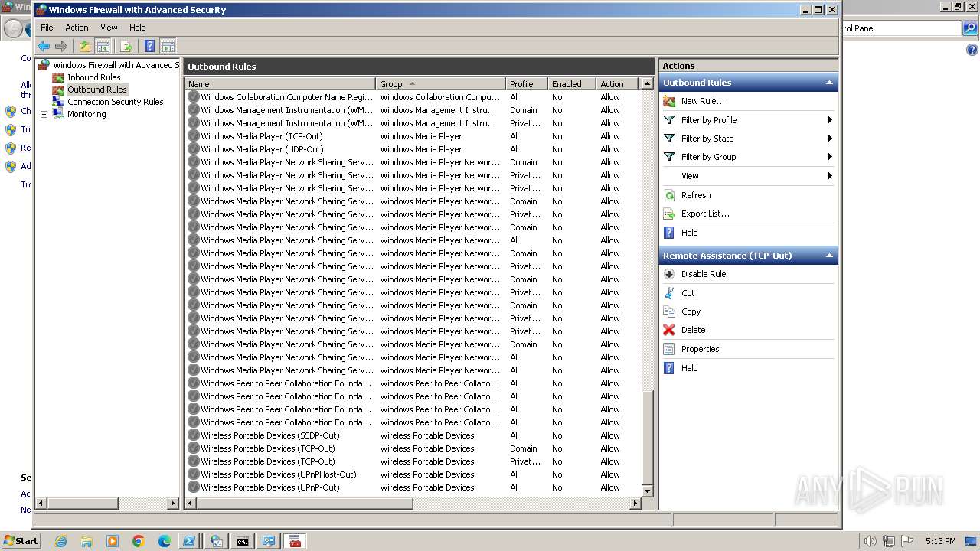The height and width of the screenshot is (551, 980).
Task: Click the Back arrow toolbar icon
Action: 44,46
